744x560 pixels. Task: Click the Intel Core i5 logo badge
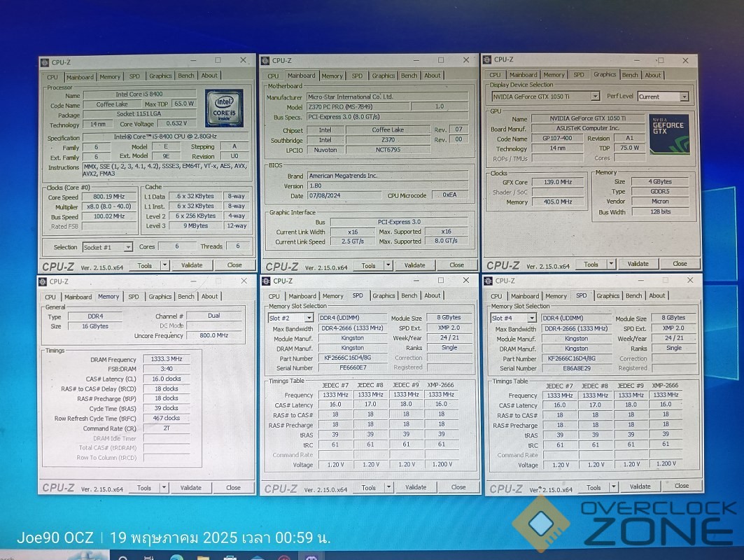click(x=224, y=108)
